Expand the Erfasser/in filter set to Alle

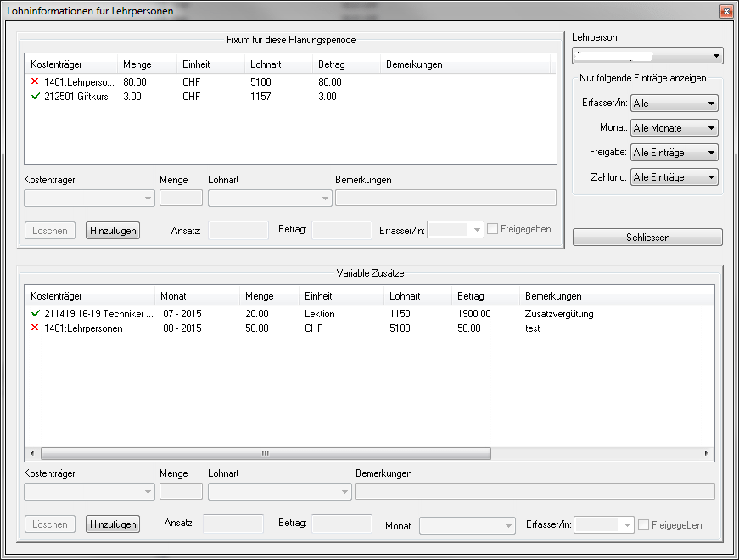pyautogui.click(x=675, y=104)
